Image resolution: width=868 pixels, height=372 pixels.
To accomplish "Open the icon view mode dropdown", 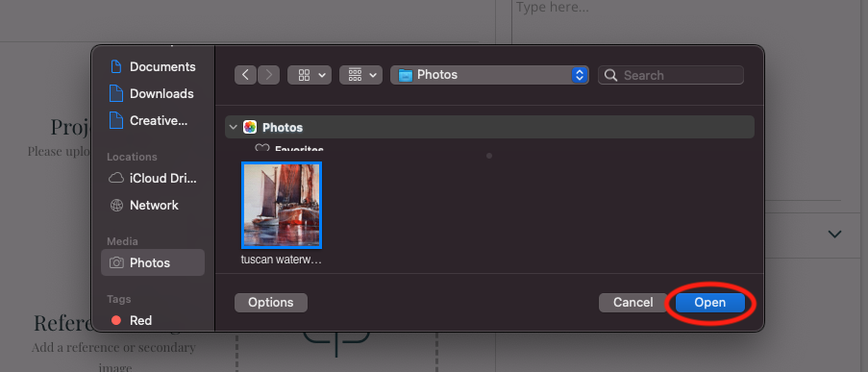I will pos(310,75).
